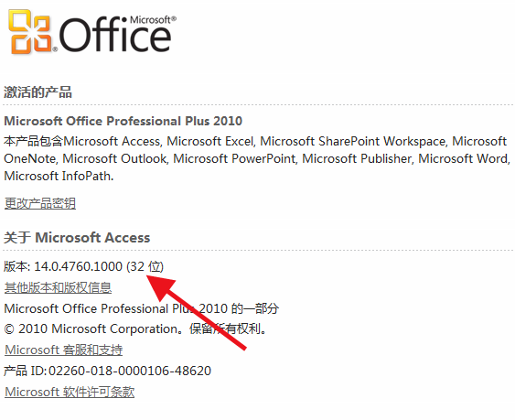This screenshot has height=420, width=515.
Task: Click the product ID 02260-018-0000106-48620
Action: [130, 371]
